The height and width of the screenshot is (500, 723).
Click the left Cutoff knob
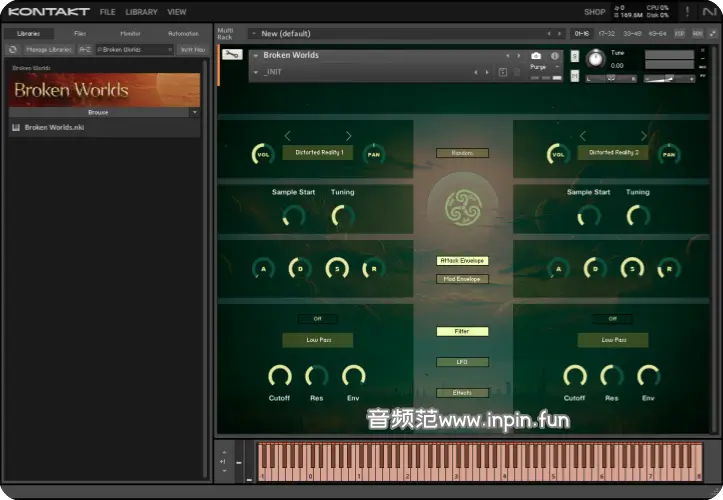[x=279, y=376]
